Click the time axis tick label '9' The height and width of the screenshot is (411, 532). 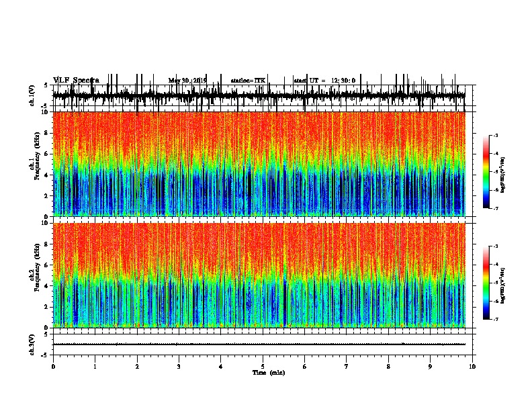430,367
